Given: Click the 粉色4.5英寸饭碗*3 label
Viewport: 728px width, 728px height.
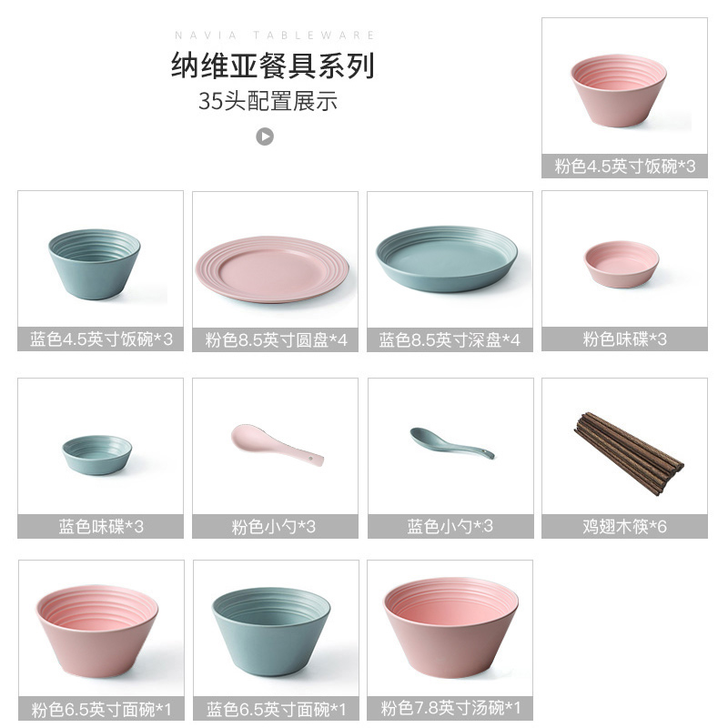Looking at the screenshot, I should (624, 166).
